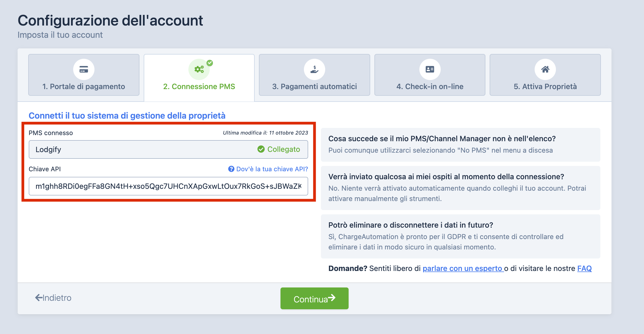Switch to the 1. Portale di pagamento tab
This screenshot has width=644, height=334.
(84, 86)
